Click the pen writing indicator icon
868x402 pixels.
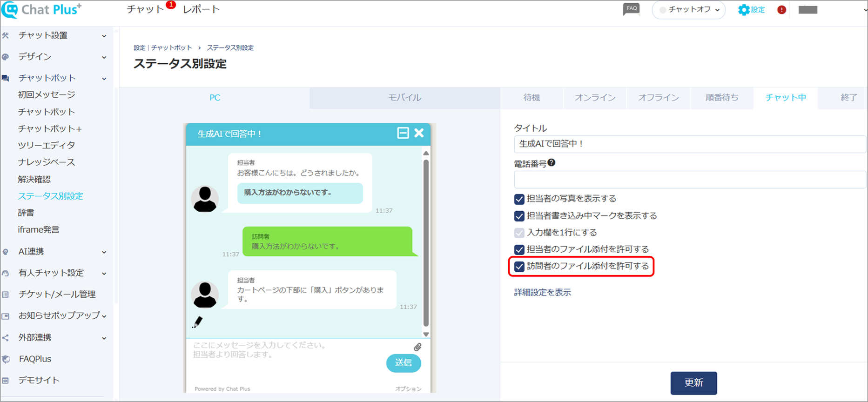[x=197, y=322]
